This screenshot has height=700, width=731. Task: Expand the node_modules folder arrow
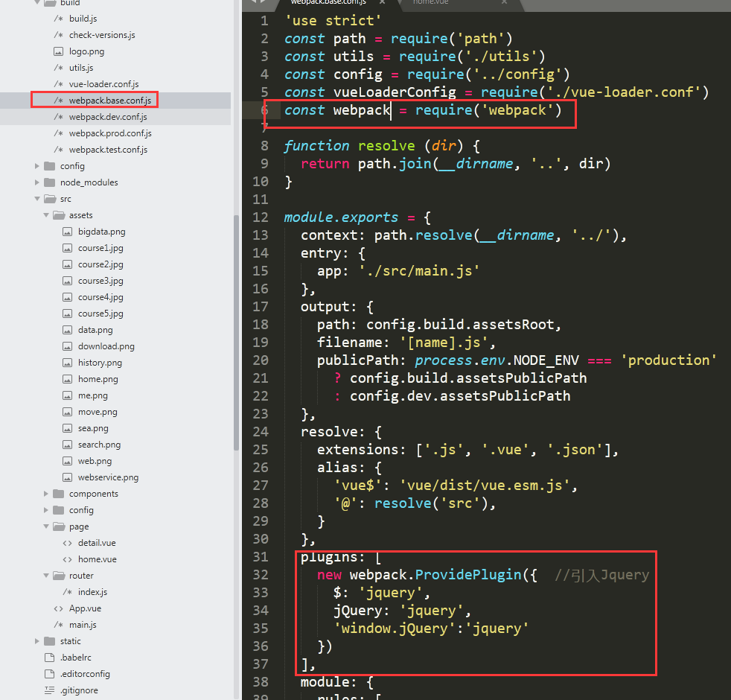36,182
